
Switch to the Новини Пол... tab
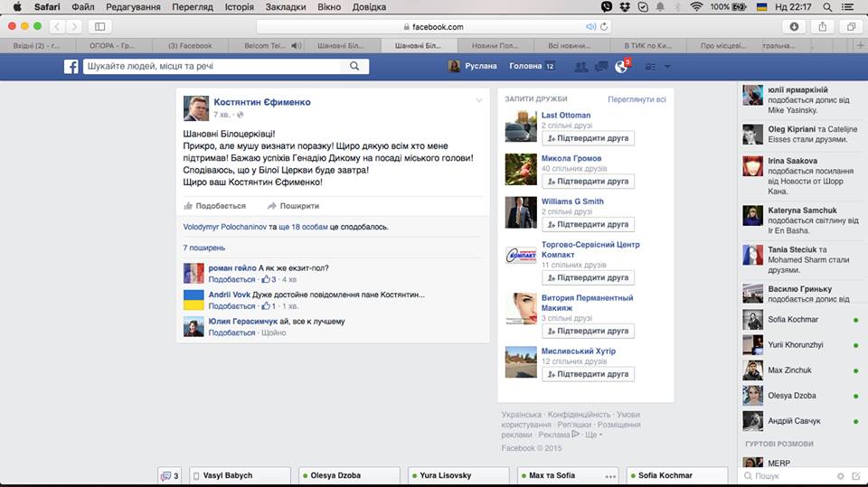pyautogui.click(x=495, y=45)
